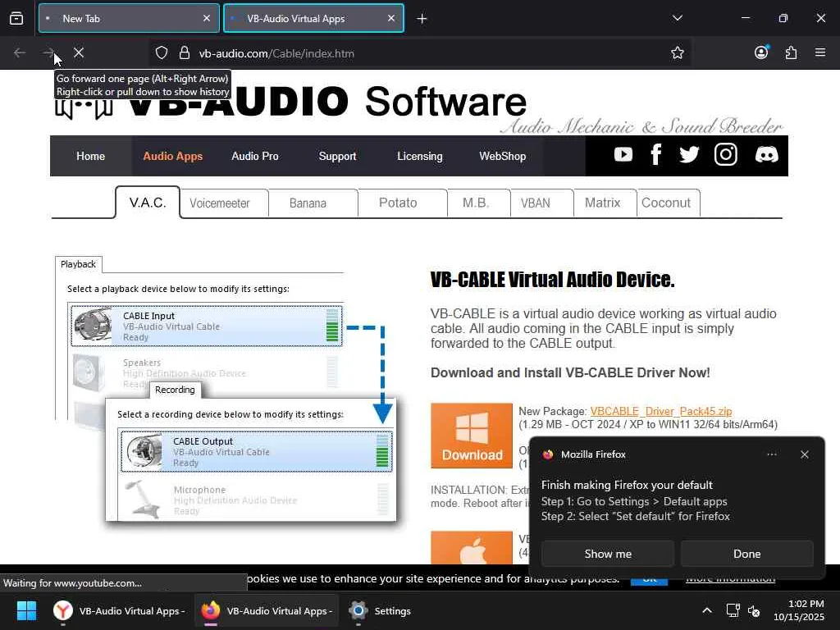Click the Apple download button
The width and height of the screenshot is (840, 630).
[x=472, y=547]
